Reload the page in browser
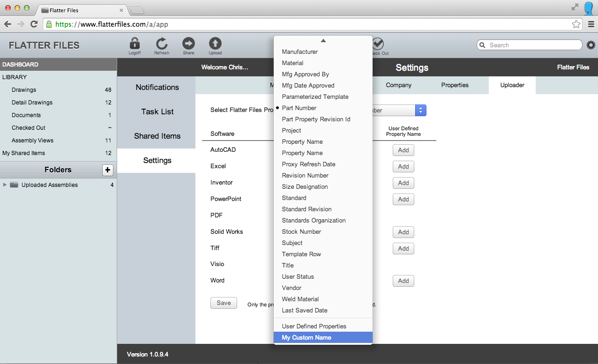598x364 pixels. point(34,24)
